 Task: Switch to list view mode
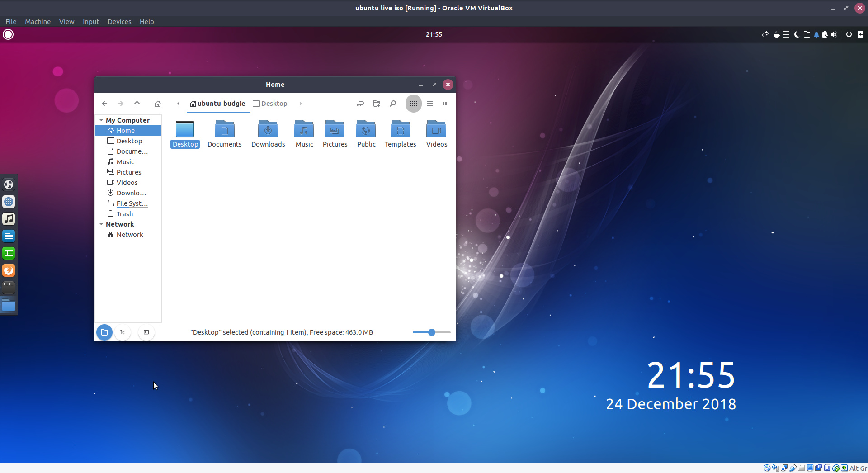click(430, 104)
